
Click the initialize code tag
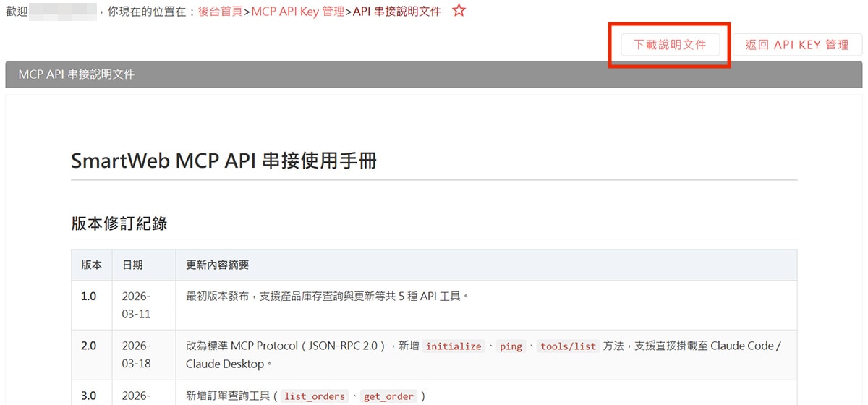[x=454, y=346]
